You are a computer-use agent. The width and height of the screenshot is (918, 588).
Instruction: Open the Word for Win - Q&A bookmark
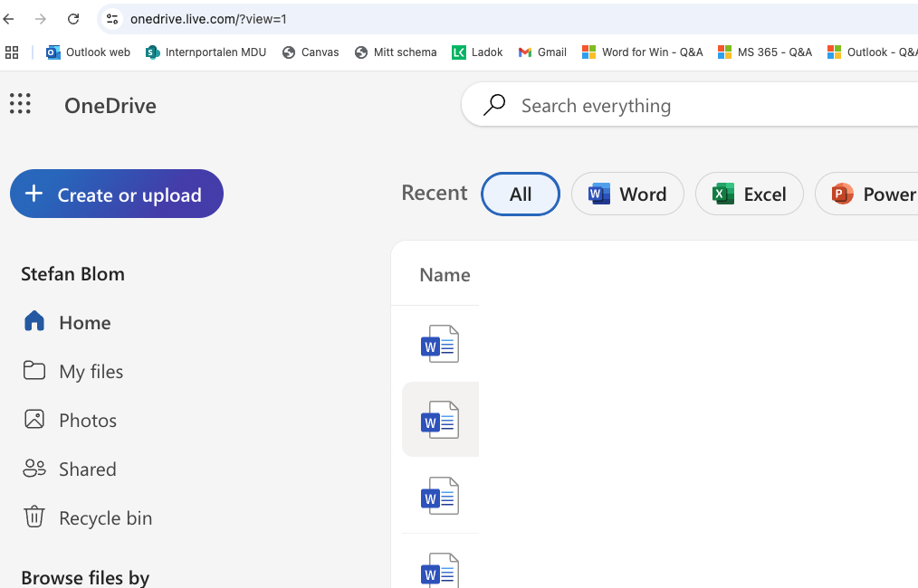pyautogui.click(x=642, y=52)
